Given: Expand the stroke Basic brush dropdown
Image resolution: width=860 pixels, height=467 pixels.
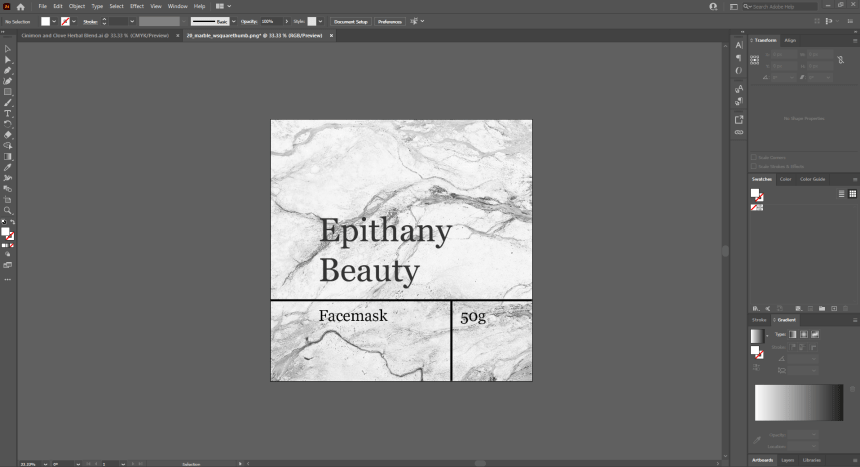Looking at the screenshot, I should pos(234,21).
